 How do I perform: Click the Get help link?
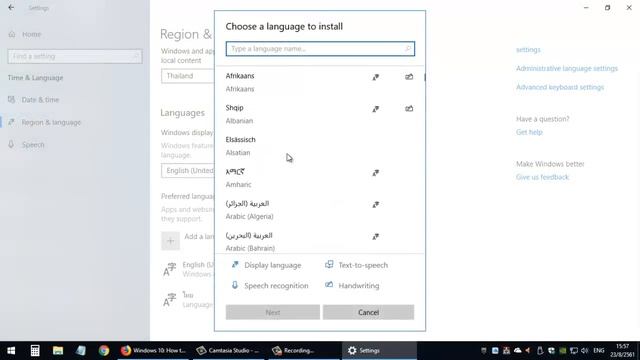[529, 132]
